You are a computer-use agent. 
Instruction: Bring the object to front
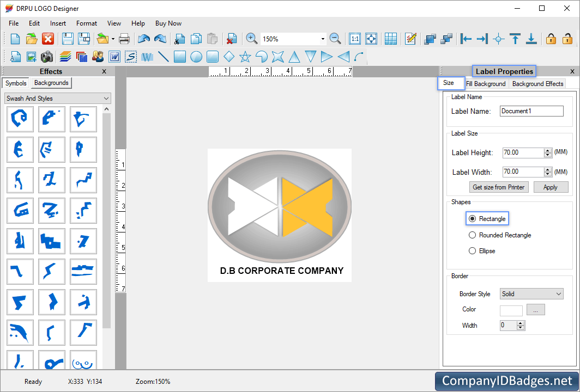pyautogui.click(x=430, y=39)
